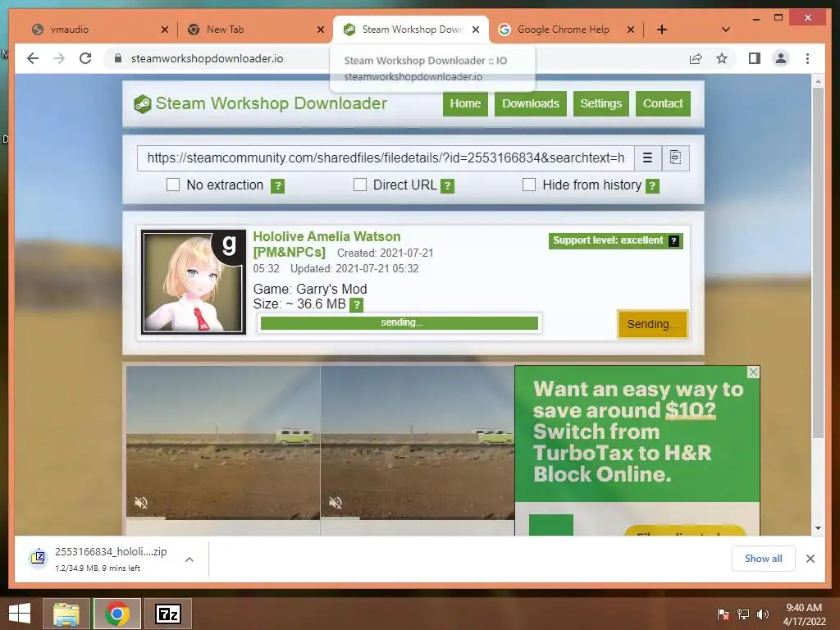This screenshot has width=840, height=630.
Task: Click the browser forward arrow
Action: [59, 58]
